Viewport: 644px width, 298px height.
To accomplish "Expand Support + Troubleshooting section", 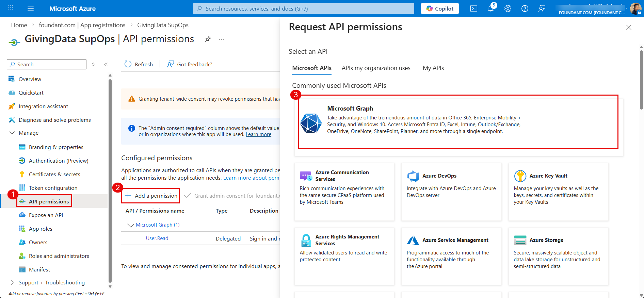I will pos(12,282).
